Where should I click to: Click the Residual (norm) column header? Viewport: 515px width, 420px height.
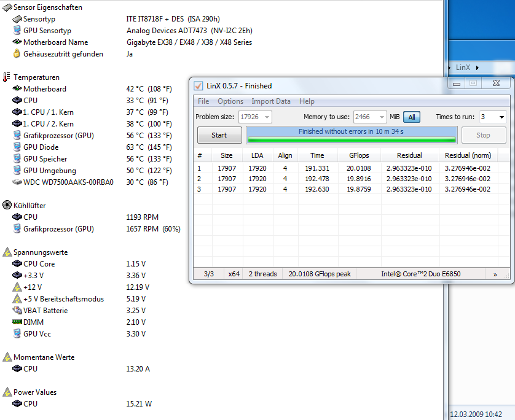click(468, 155)
